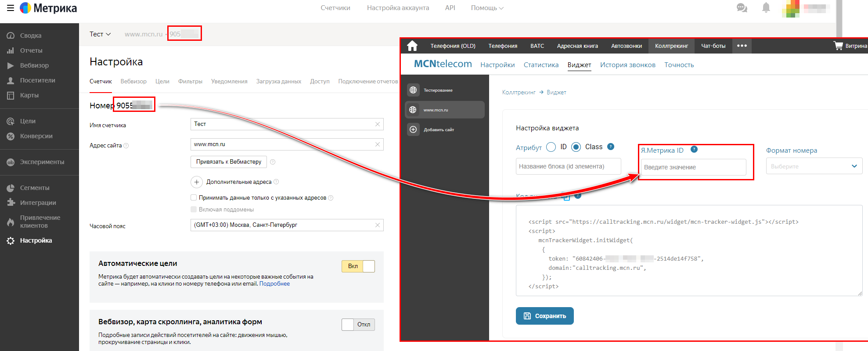This screenshot has height=351, width=868.
Task: Show help for the Class attribute
Action: (x=610, y=147)
